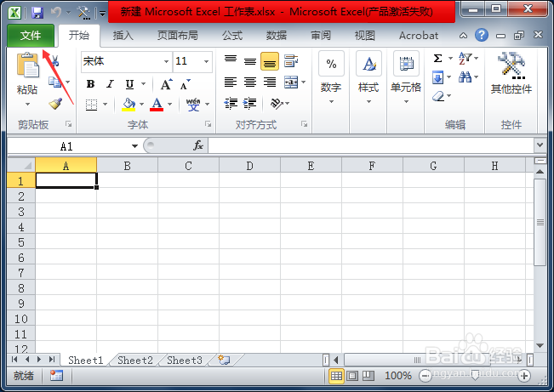Image resolution: width=554 pixels, height=392 pixels.
Task: Switch to the 插入 Insert tab
Action: point(123,36)
